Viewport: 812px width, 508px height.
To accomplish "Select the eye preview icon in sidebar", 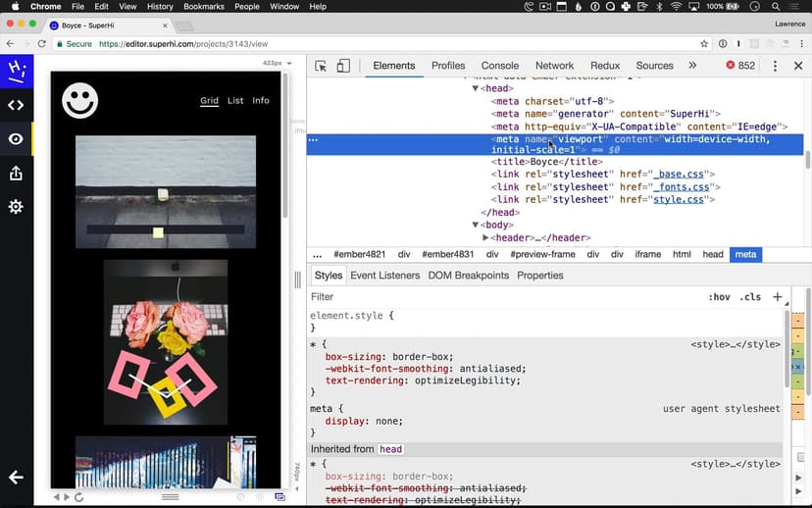I will click(x=16, y=139).
